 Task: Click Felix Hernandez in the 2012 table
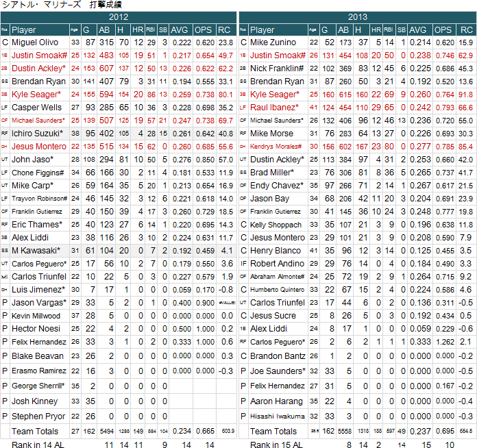(39, 342)
